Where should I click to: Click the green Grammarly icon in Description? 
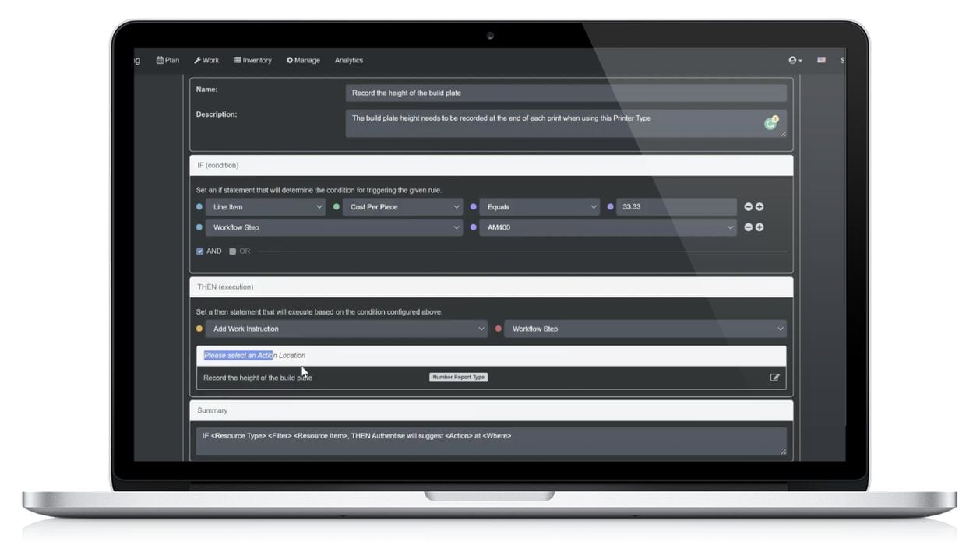click(770, 123)
